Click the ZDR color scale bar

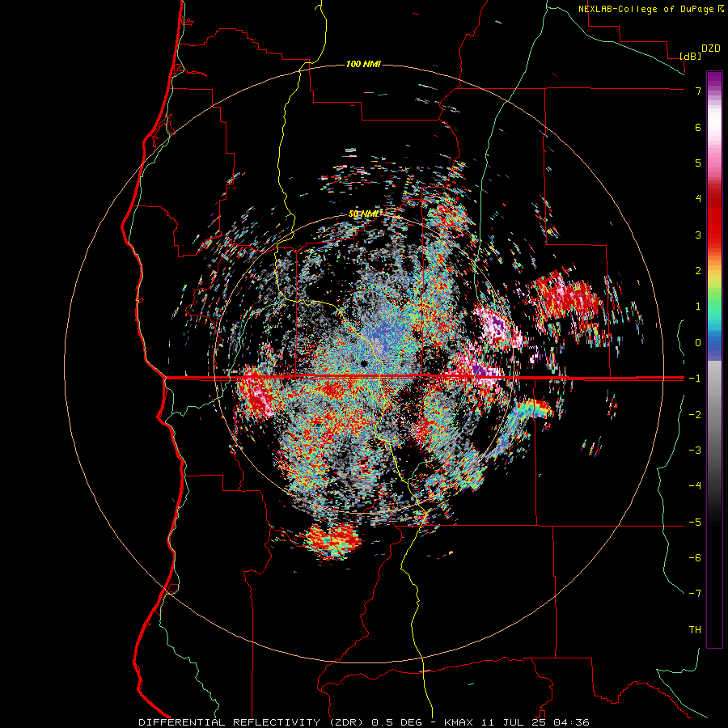coord(714,359)
